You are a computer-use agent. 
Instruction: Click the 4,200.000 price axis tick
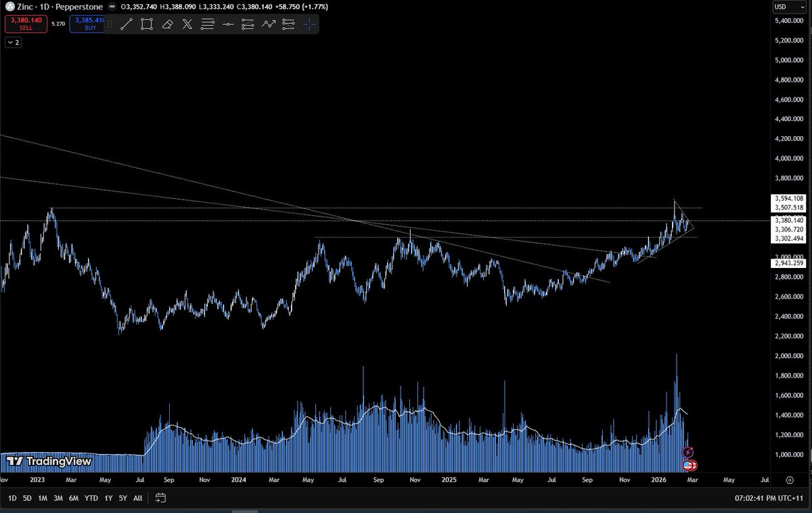click(790, 139)
